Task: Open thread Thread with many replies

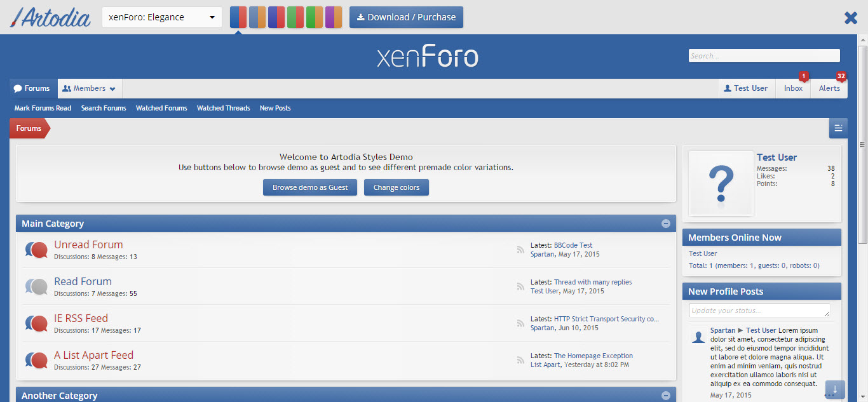Action: [593, 282]
